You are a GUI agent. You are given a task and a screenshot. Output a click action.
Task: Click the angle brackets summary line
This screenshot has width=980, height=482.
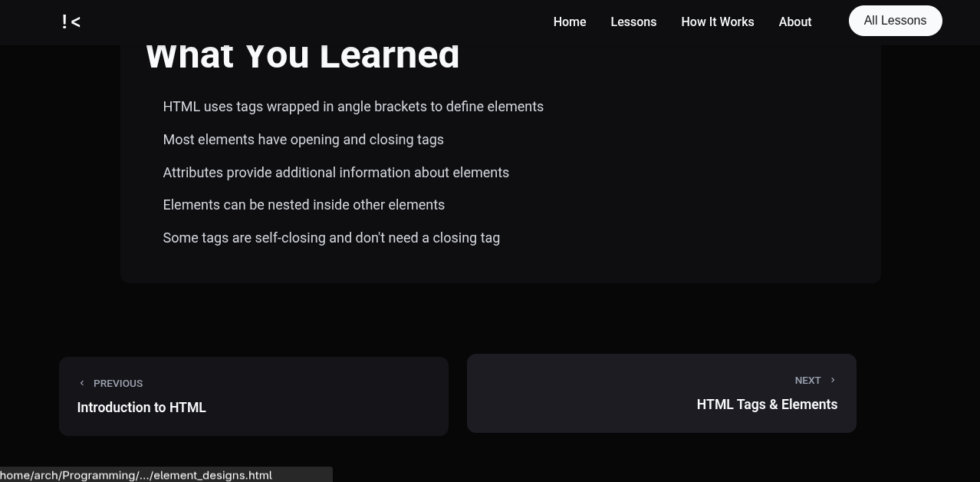(353, 107)
